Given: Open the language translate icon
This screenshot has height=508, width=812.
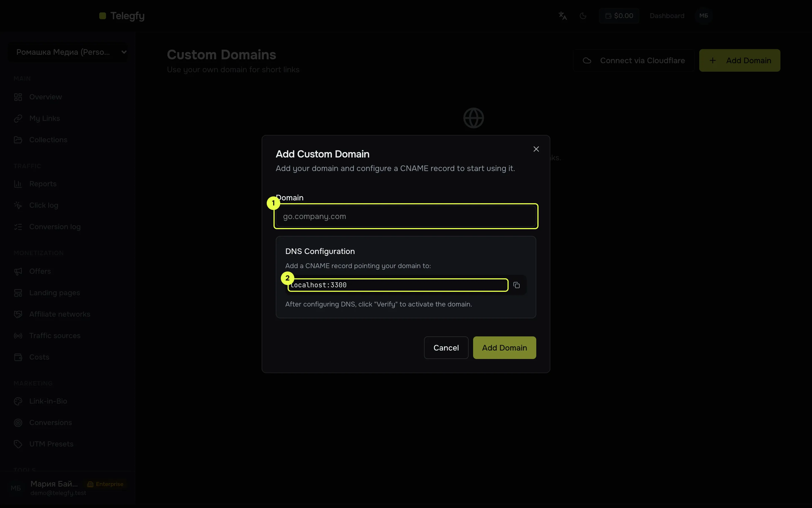Looking at the screenshot, I should 563,16.
